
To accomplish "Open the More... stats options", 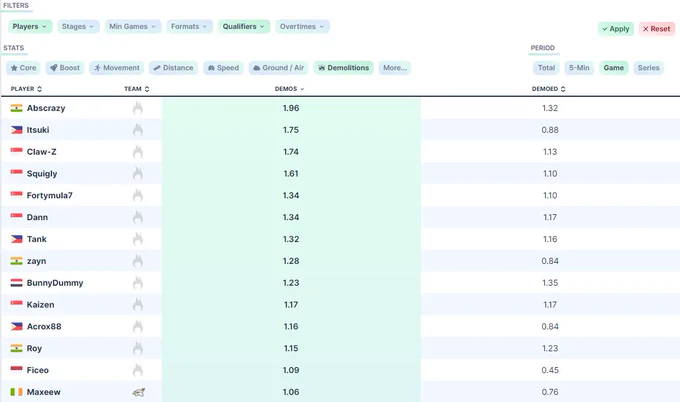I will (x=395, y=68).
